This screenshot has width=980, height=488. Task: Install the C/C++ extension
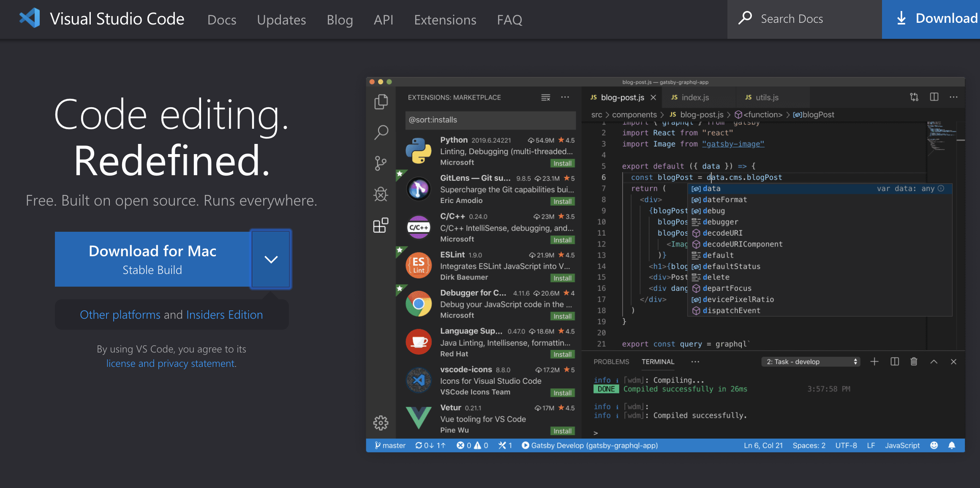pos(563,240)
